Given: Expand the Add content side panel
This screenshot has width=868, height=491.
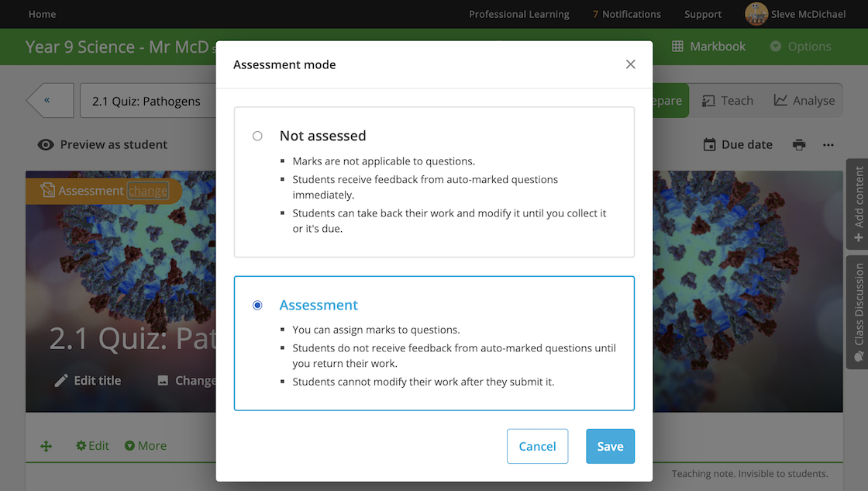Looking at the screenshot, I should 858,204.
